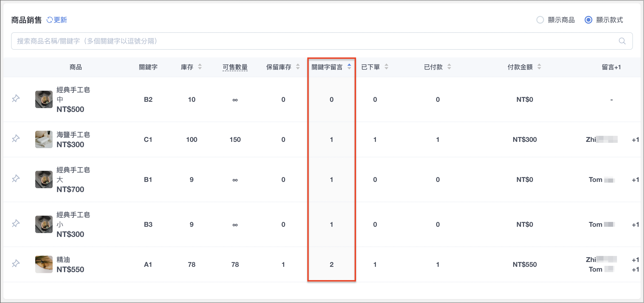Sort by 庫存 column
This screenshot has width=644, height=303.
coord(199,67)
